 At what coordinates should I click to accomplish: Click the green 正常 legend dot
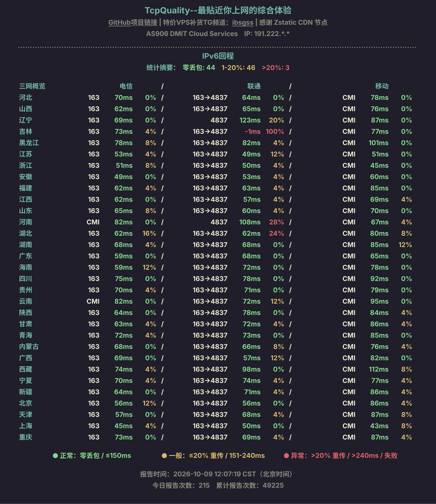point(55,456)
